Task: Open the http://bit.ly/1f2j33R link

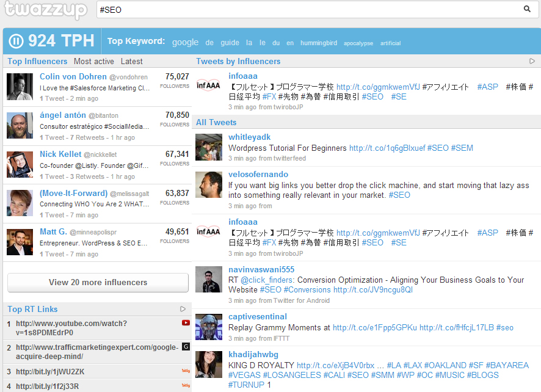Action: click(x=47, y=386)
